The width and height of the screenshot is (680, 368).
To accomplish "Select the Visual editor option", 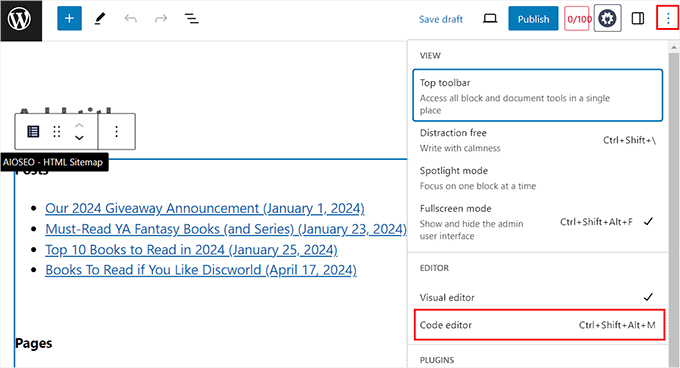I will (538, 297).
